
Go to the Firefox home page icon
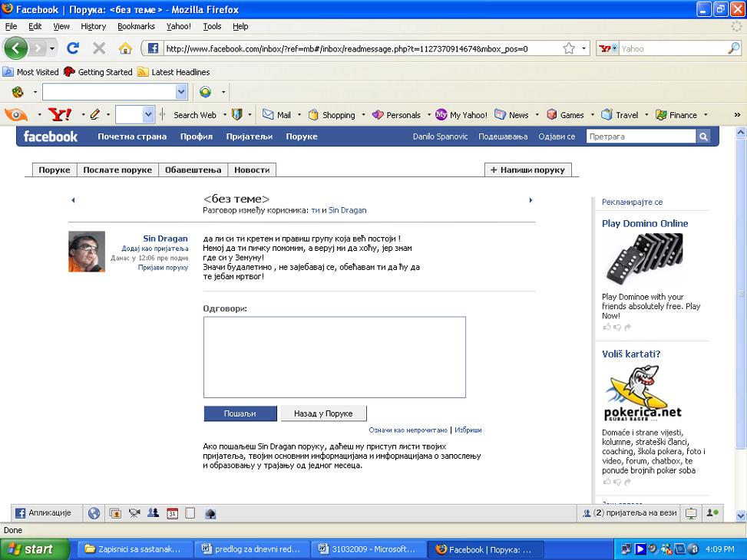pos(125,48)
